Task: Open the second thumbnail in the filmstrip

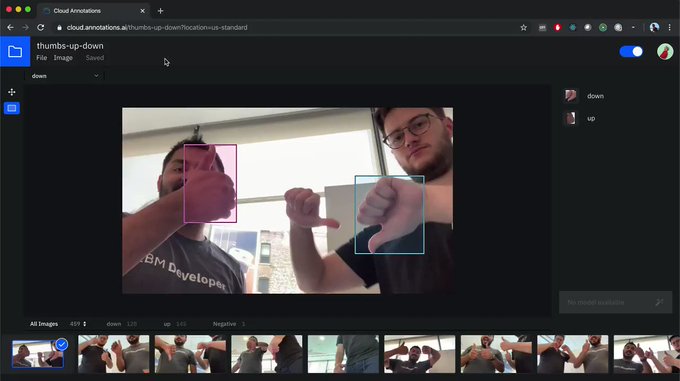Action: [114, 354]
